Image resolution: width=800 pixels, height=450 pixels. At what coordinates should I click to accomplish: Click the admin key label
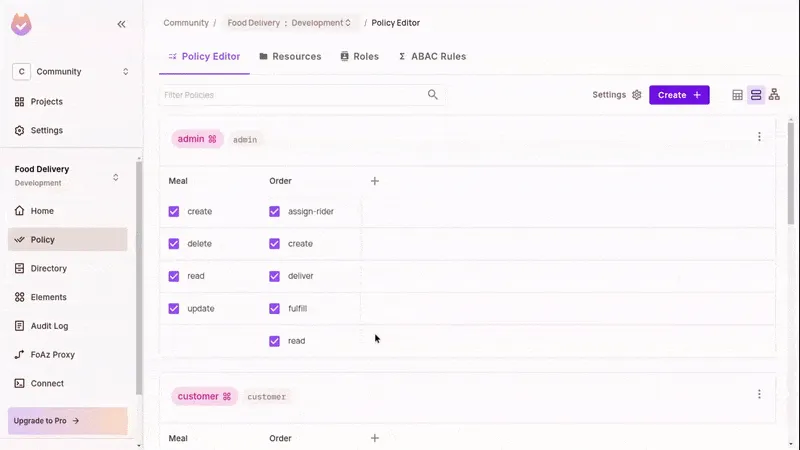pyautogui.click(x=245, y=139)
